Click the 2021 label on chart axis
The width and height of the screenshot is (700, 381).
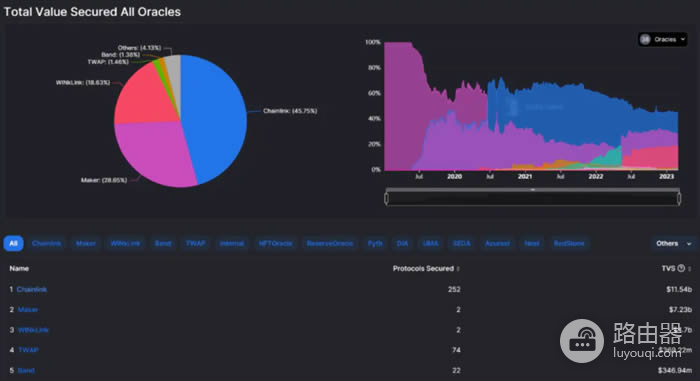525,176
